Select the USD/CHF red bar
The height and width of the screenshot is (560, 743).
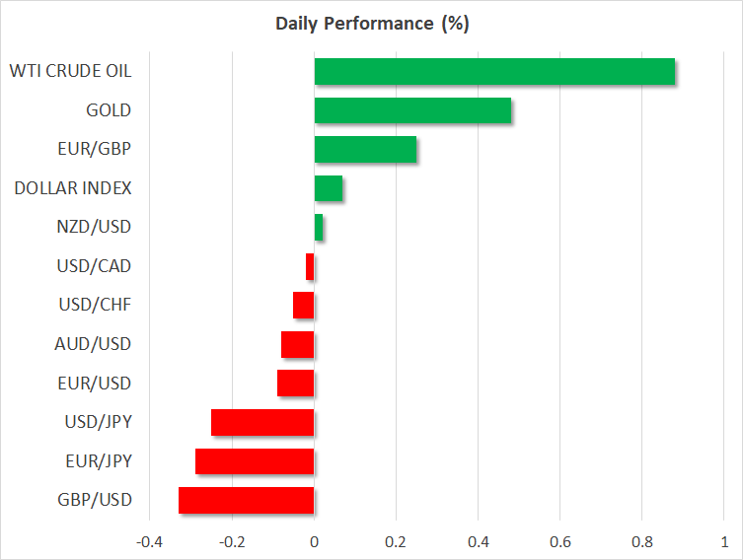pos(304,306)
